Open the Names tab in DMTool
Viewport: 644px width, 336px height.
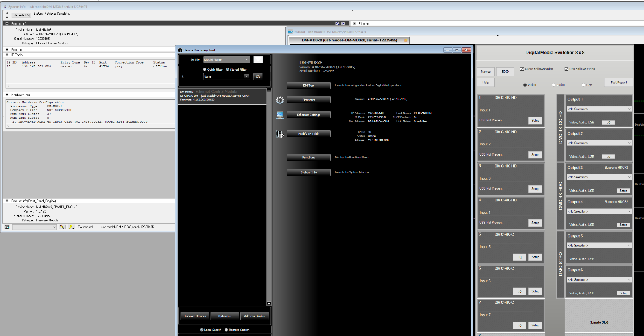(486, 72)
